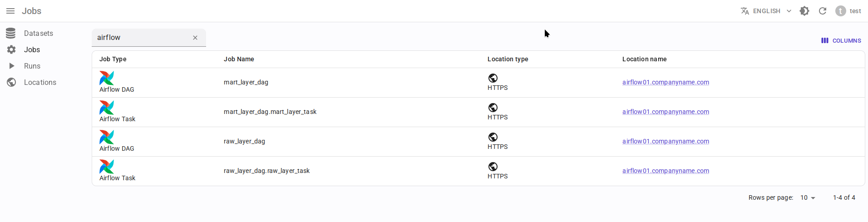Open the Columns selector

pyautogui.click(x=841, y=40)
